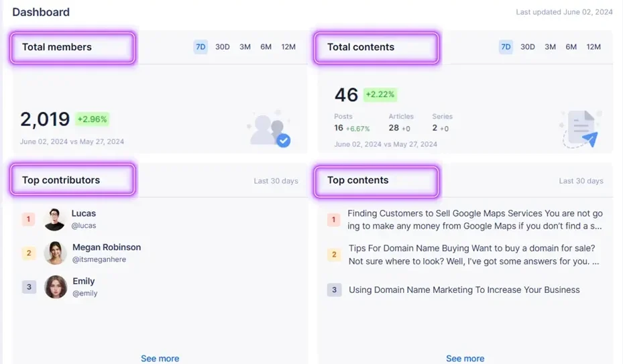Screen dimensions: 623x364
Task: Click See more under Top contributors
Action: [160, 359]
